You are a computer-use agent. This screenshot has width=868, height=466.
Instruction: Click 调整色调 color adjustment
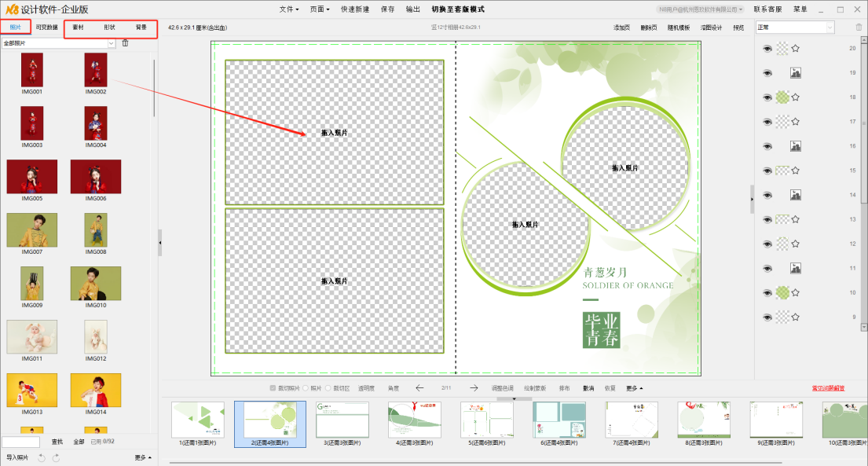pyautogui.click(x=502, y=388)
